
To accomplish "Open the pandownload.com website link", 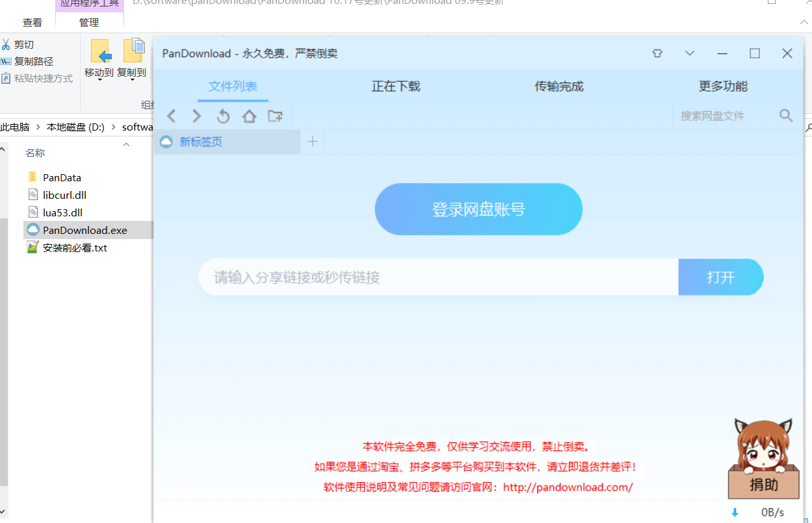I will click(568, 487).
